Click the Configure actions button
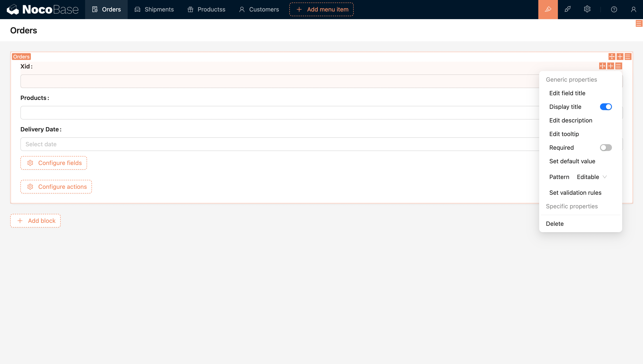The width and height of the screenshot is (643, 364). point(56,187)
